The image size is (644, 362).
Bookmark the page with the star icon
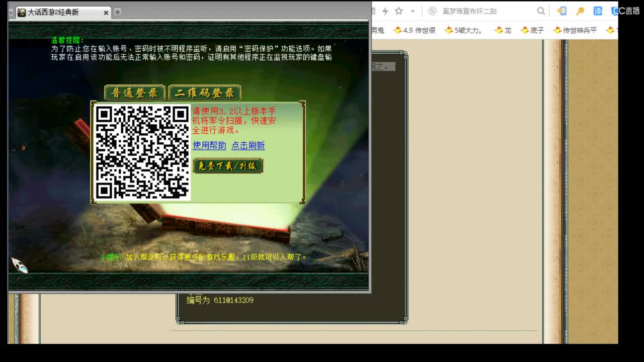[399, 11]
